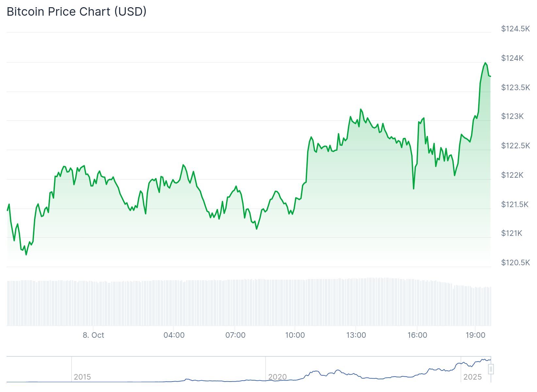Click the 2020 label in the navigator timeline
The image size is (537, 392).
pos(277,377)
